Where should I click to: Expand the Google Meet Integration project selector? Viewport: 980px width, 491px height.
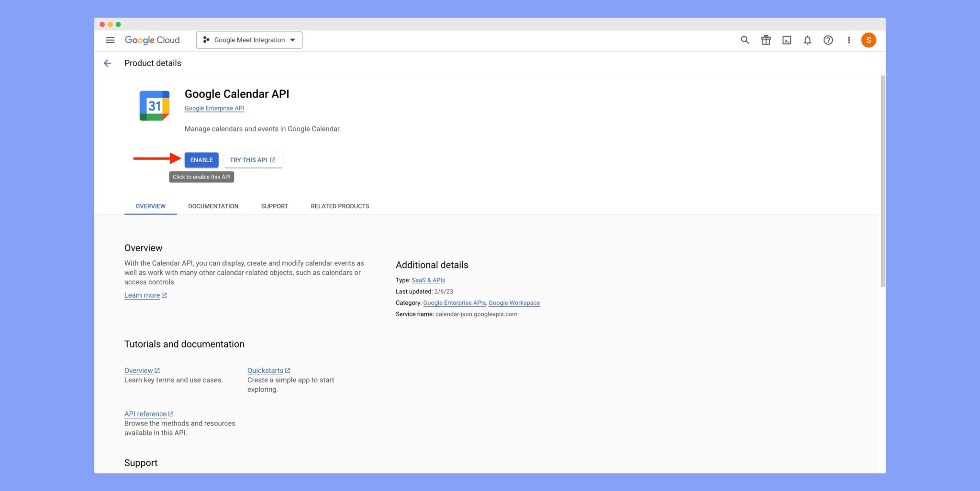coord(248,40)
